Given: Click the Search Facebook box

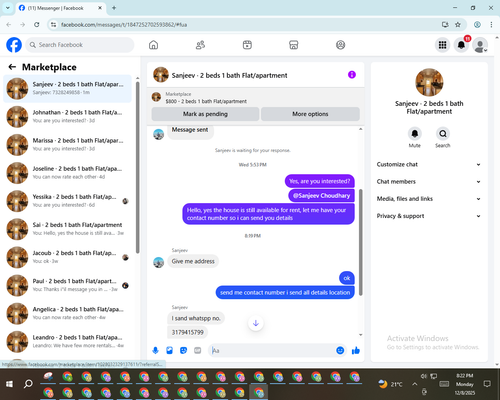Looking at the screenshot, I should point(80,45).
